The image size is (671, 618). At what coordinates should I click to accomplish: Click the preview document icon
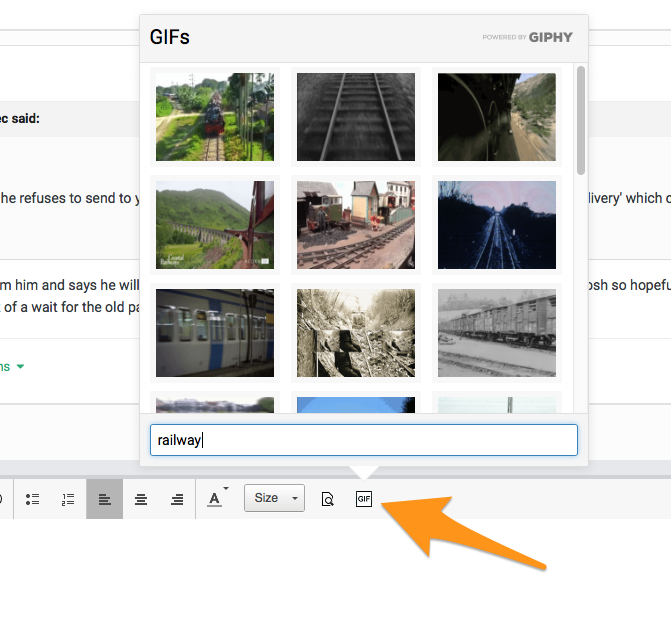pyautogui.click(x=327, y=498)
